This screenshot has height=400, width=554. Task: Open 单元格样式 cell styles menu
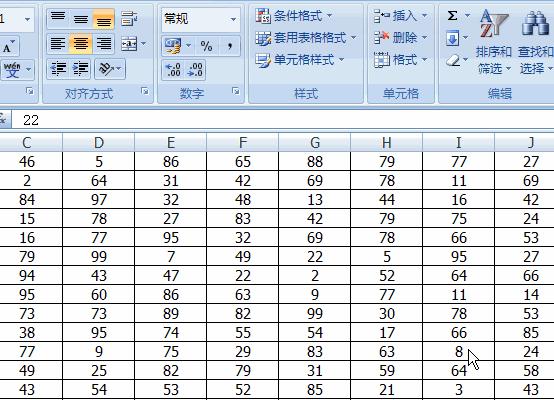point(300,60)
